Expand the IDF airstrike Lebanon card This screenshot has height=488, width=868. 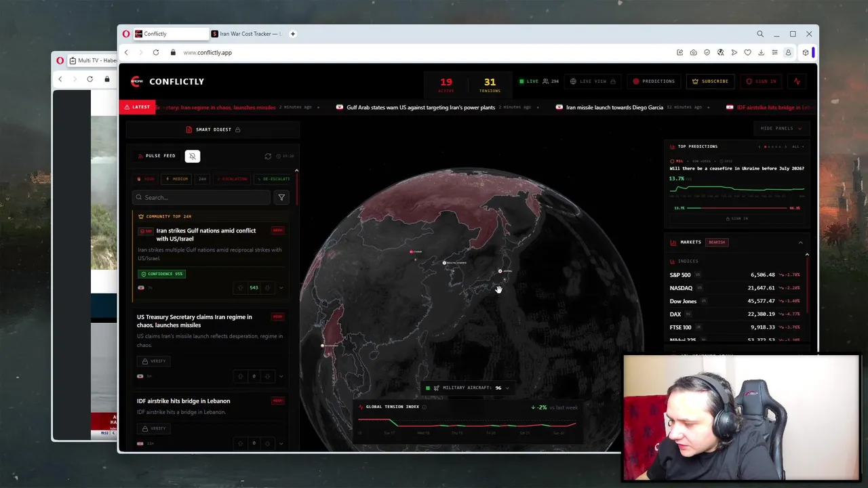(x=281, y=443)
